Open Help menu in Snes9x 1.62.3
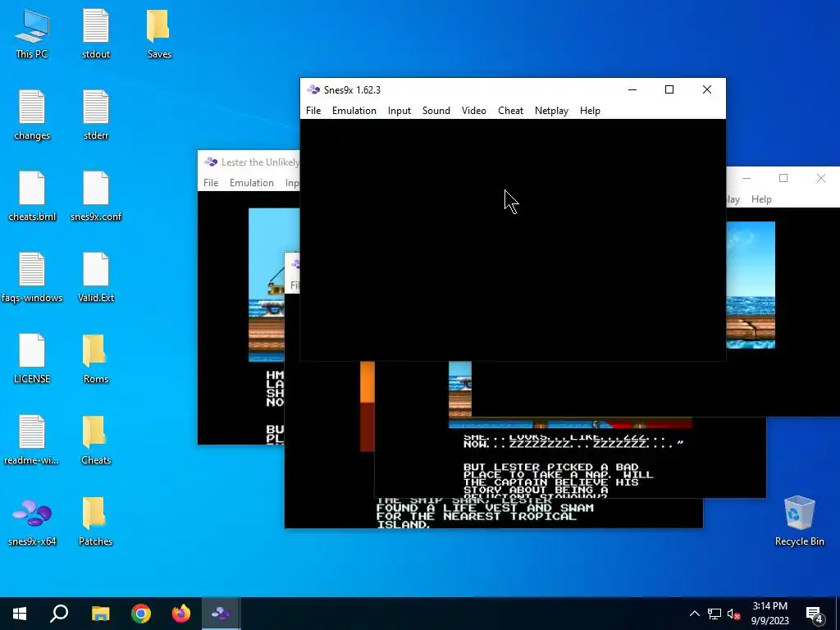The height and width of the screenshot is (630, 840). tap(590, 111)
